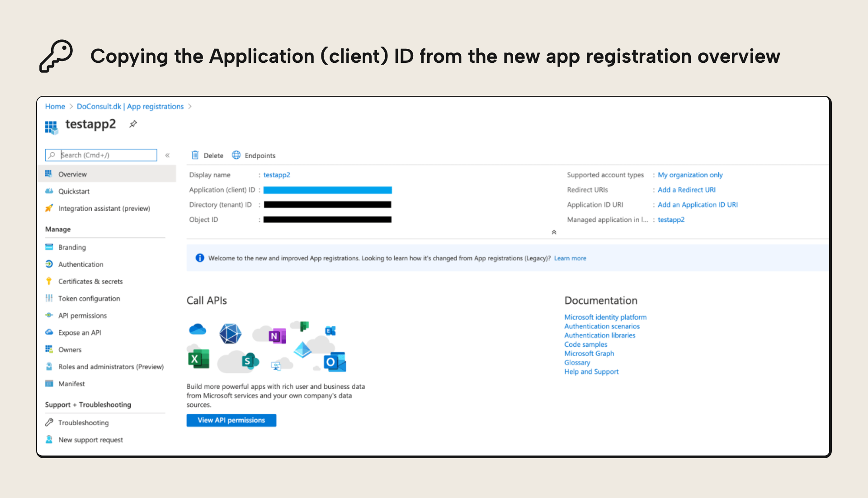
Task: Click the SharePoint icon in Call APIs graphic
Action: point(250,361)
